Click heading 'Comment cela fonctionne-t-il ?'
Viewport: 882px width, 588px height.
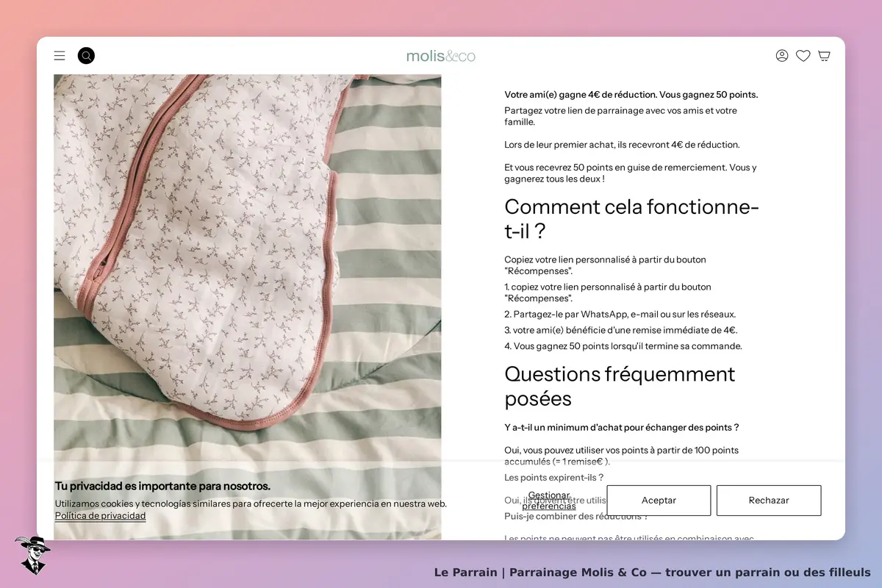point(631,219)
